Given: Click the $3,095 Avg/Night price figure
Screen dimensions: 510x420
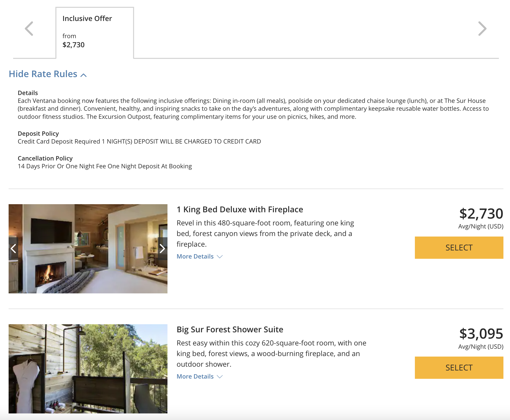Looking at the screenshot, I should (x=481, y=334).
